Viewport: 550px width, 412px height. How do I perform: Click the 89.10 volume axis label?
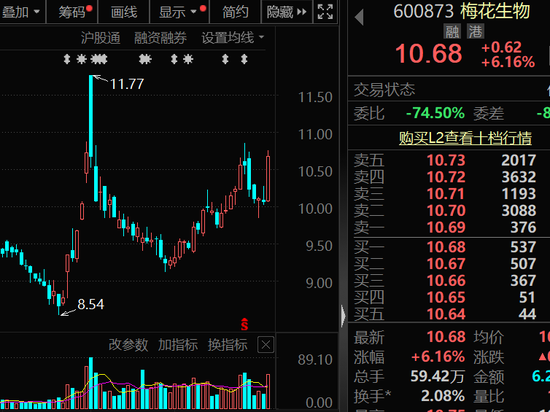coord(315,360)
